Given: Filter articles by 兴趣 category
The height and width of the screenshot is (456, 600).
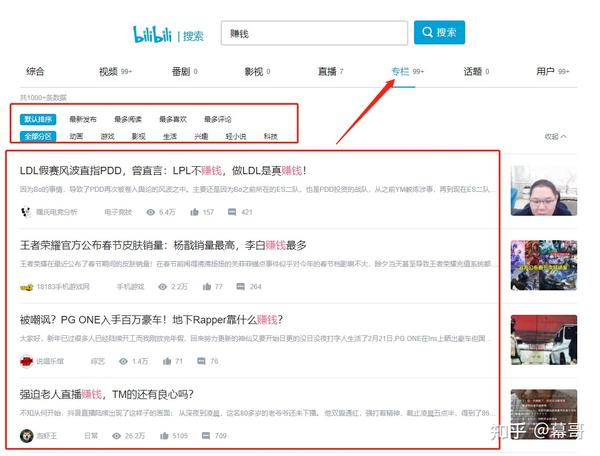Looking at the screenshot, I should pyautogui.click(x=201, y=136).
